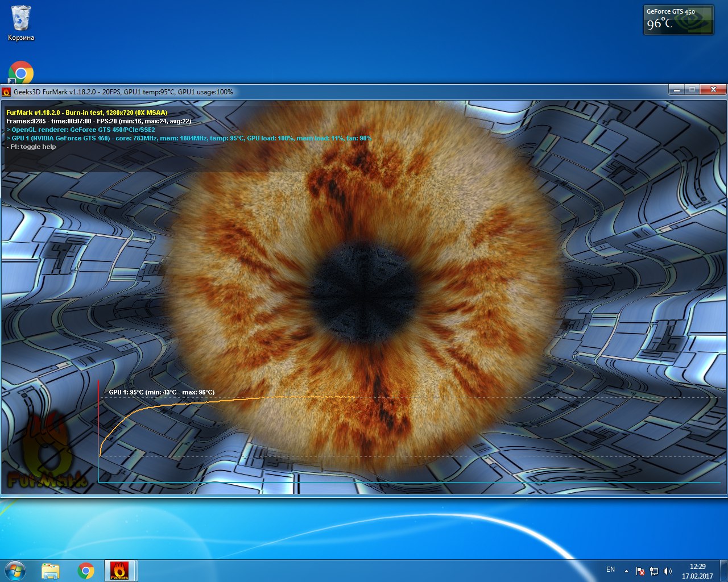Click the "F1: toggle help" hint text
Screen dimensions: 728x582
click(31, 147)
